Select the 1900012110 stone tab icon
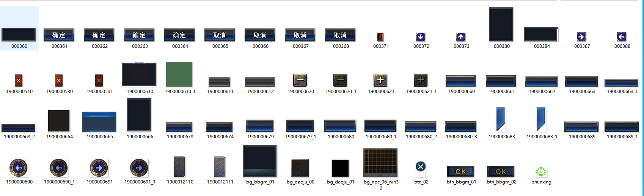This screenshot has width=644, height=196. tap(179, 167)
